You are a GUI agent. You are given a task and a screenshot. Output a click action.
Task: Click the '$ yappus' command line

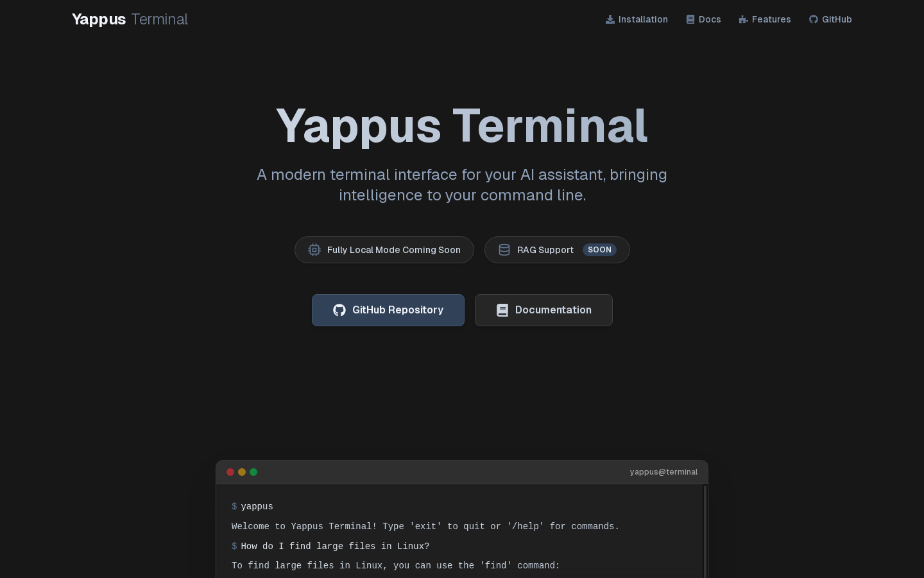(x=252, y=507)
